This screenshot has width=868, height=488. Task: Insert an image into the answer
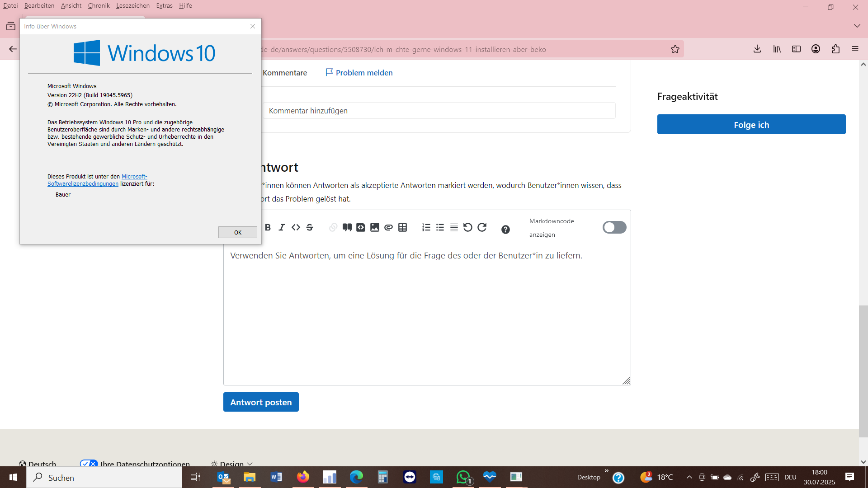click(375, 227)
